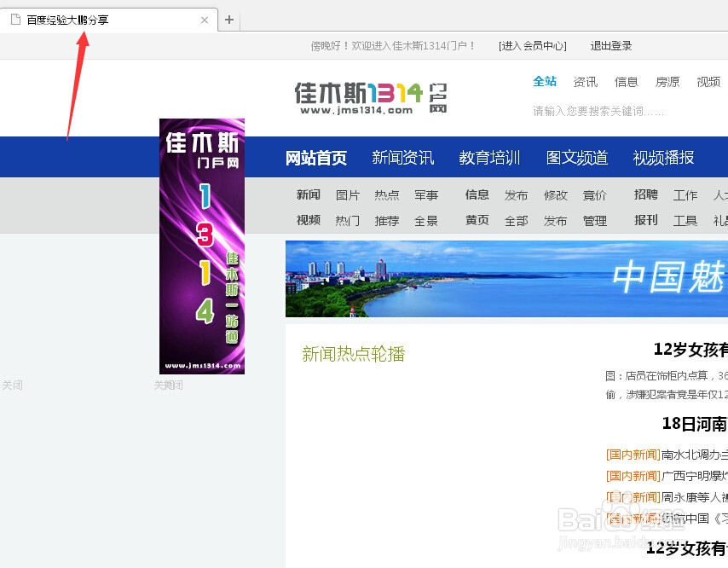This screenshot has width=728, height=568.
Task: Click the 推荐 sub-navigation link
Action: (387, 220)
